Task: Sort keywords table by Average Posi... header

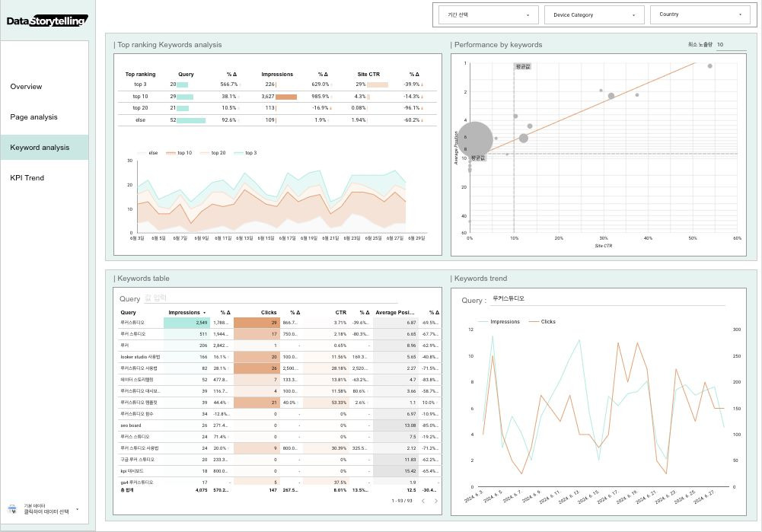Action: 394,312
